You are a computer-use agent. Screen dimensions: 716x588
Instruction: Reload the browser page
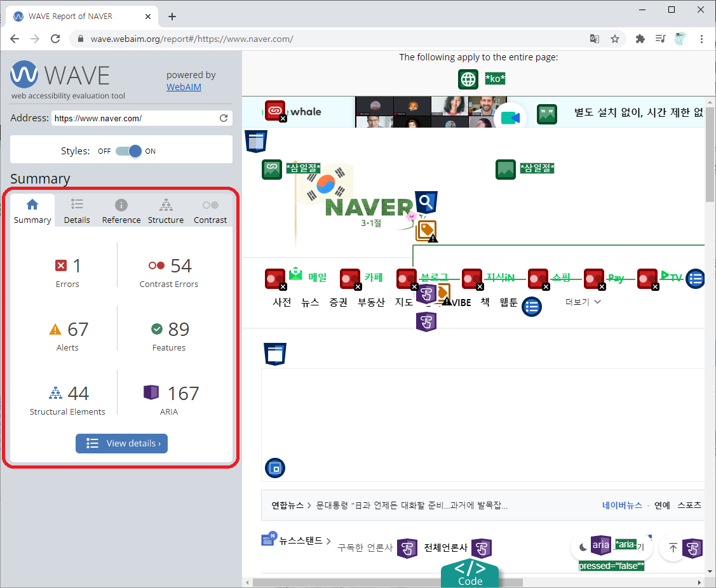click(x=55, y=39)
